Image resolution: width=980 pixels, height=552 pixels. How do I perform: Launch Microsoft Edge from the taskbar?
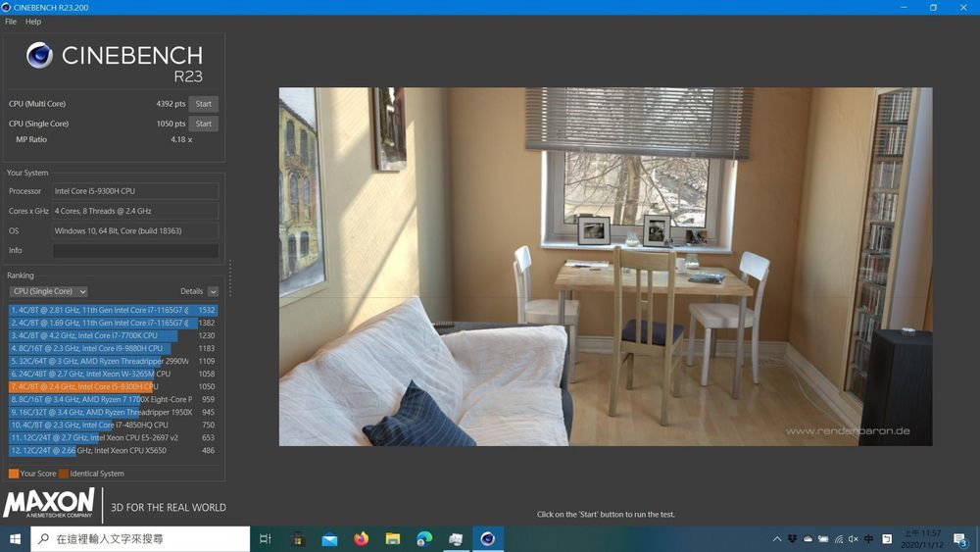pos(424,539)
